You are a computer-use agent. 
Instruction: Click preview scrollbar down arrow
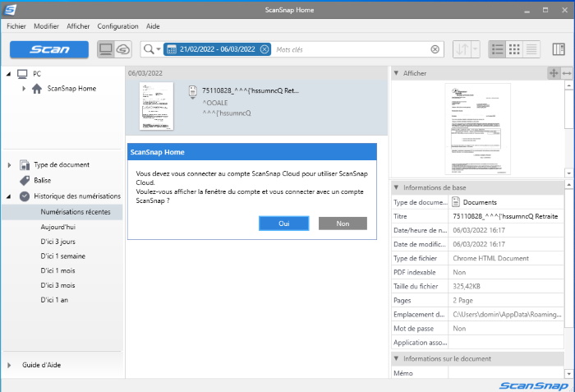[x=568, y=173]
